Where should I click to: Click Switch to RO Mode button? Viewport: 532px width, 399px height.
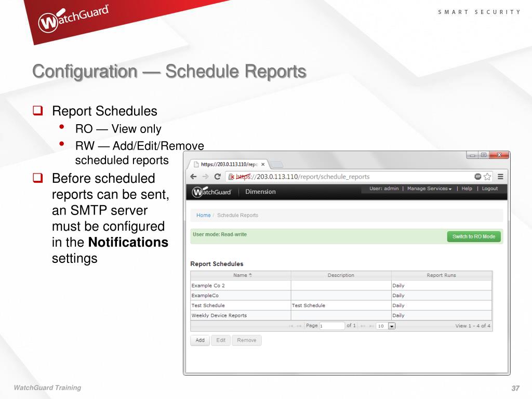(x=474, y=236)
